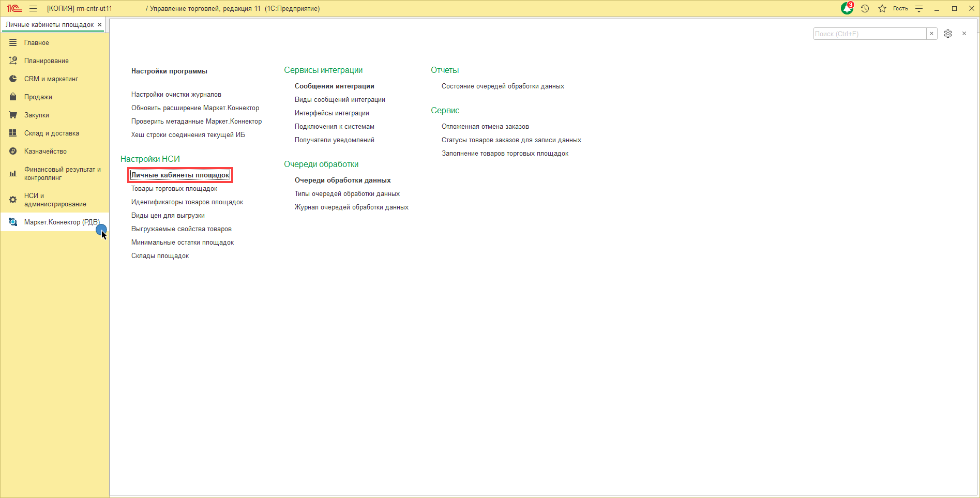Image resolution: width=980 pixels, height=498 pixels.
Task: Open navigation settings gear icon
Action: tap(948, 34)
